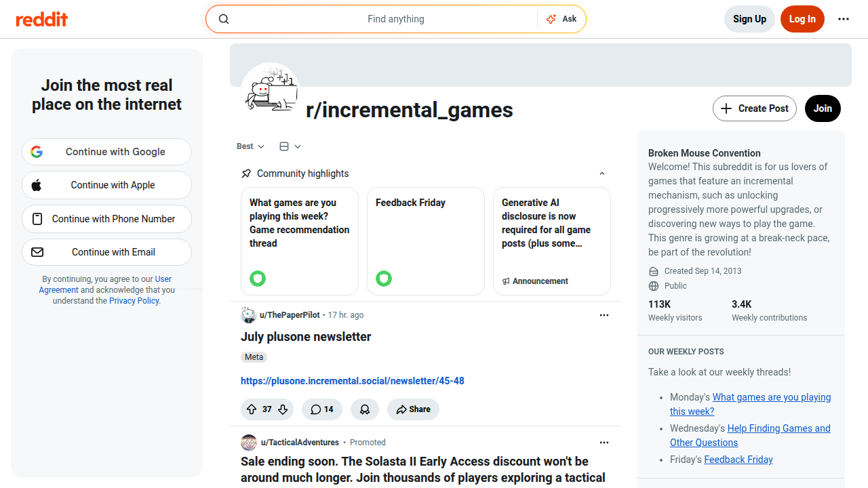
Task: Click the email envelope icon
Action: tap(37, 252)
